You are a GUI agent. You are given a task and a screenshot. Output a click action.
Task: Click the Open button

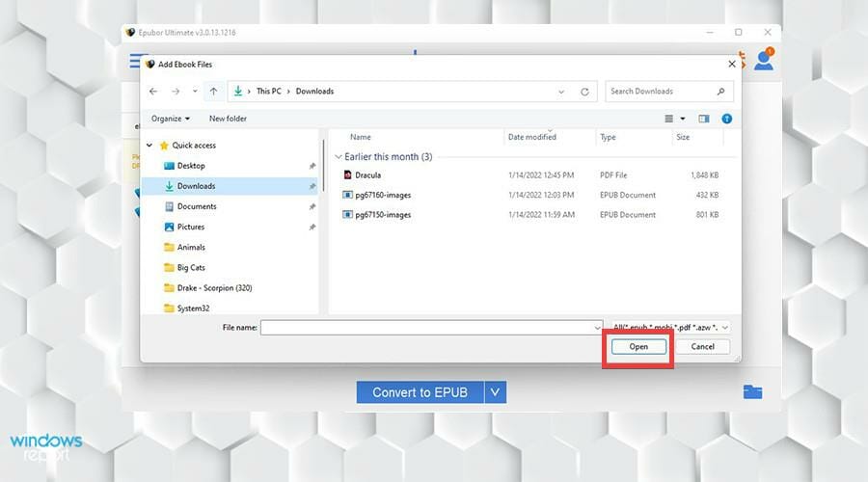638,346
